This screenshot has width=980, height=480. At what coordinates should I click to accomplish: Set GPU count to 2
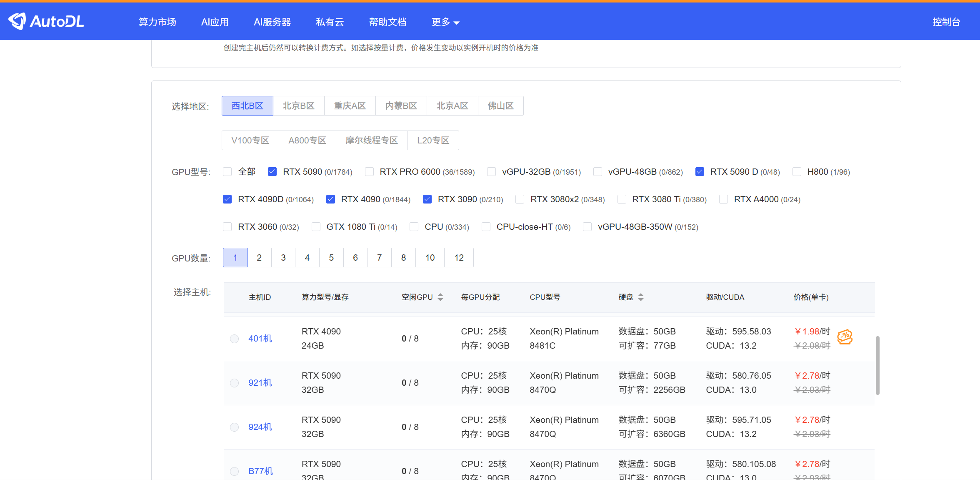(x=259, y=258)
